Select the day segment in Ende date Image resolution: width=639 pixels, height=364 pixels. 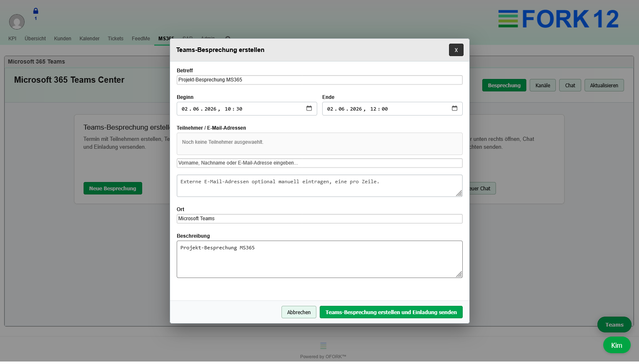tap(330, 109)
